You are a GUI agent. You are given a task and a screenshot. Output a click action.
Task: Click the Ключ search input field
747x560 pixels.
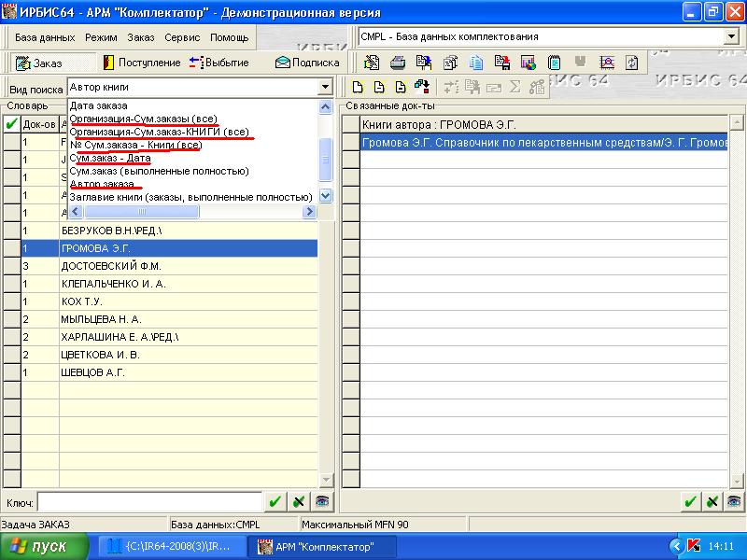pyautogui.click(x=149, y=501)
